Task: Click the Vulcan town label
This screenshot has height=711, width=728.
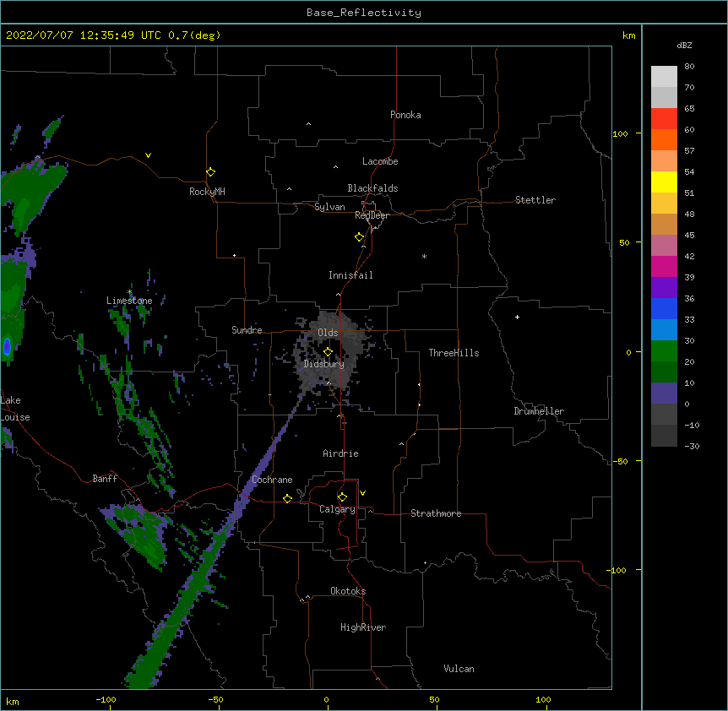Action: click(459, 669)
